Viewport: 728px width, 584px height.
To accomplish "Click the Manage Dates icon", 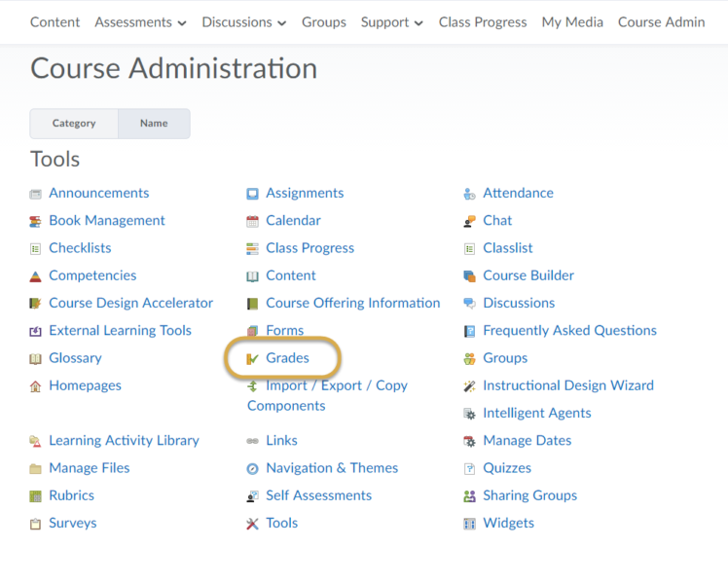I will click(x=469, y=441).
